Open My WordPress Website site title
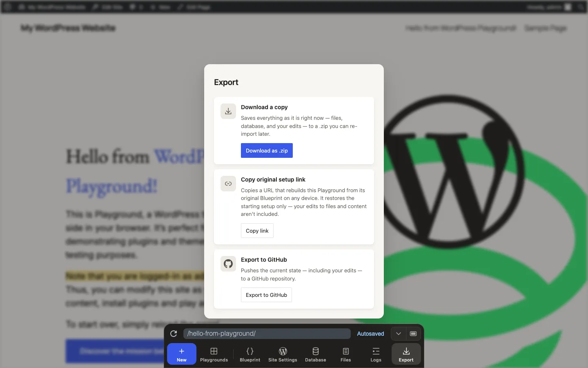The height and width of the screenshot is (368, 588). pos(68,28)
